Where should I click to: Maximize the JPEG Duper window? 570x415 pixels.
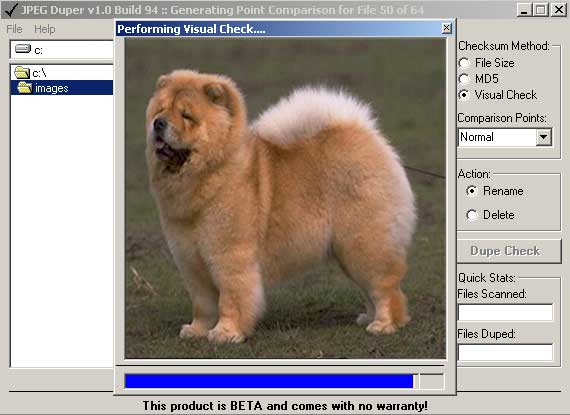click(x=541, y=10)
